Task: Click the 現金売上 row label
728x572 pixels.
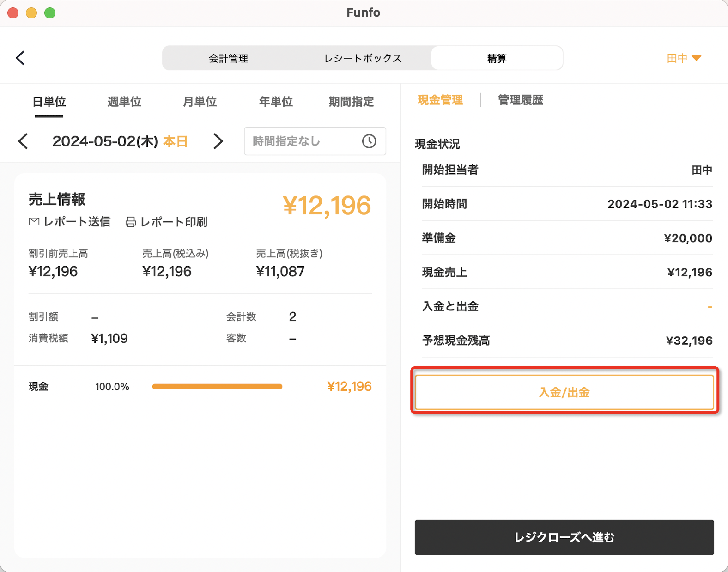Action: pos(444,272)
